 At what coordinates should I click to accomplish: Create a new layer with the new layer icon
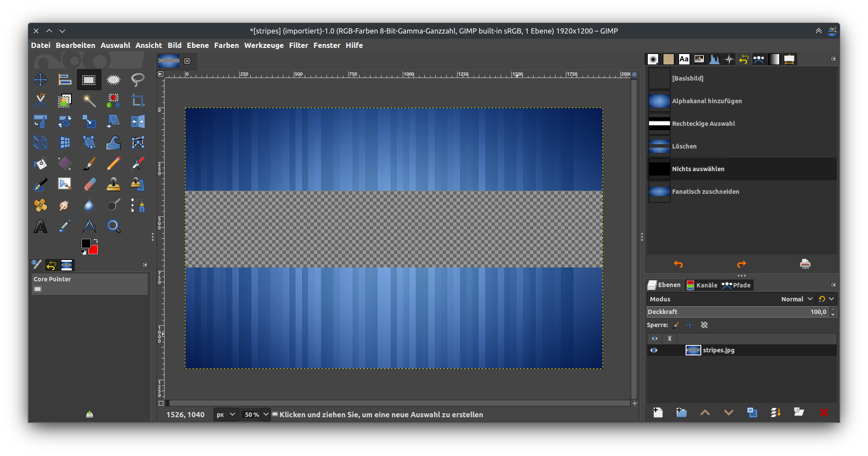pos(658,412)
